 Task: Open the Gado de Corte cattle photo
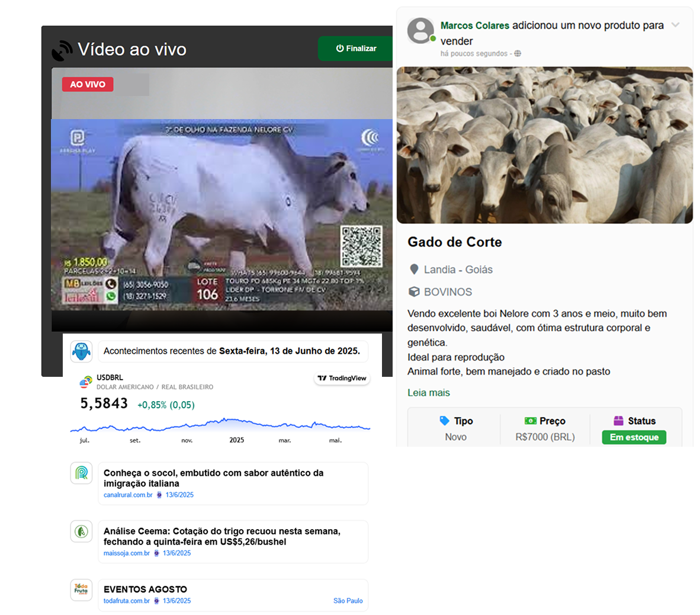pos(544,145)
